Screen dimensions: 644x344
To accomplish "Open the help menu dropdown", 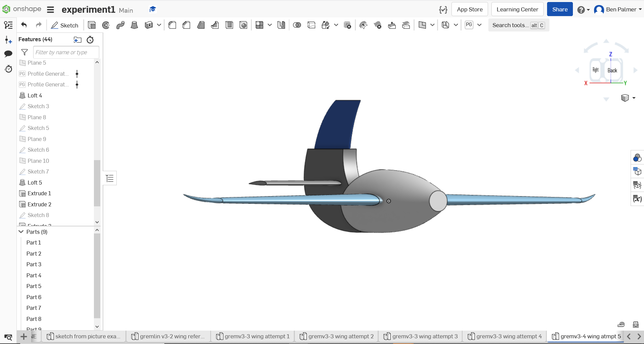I will [x=584, y=10].
